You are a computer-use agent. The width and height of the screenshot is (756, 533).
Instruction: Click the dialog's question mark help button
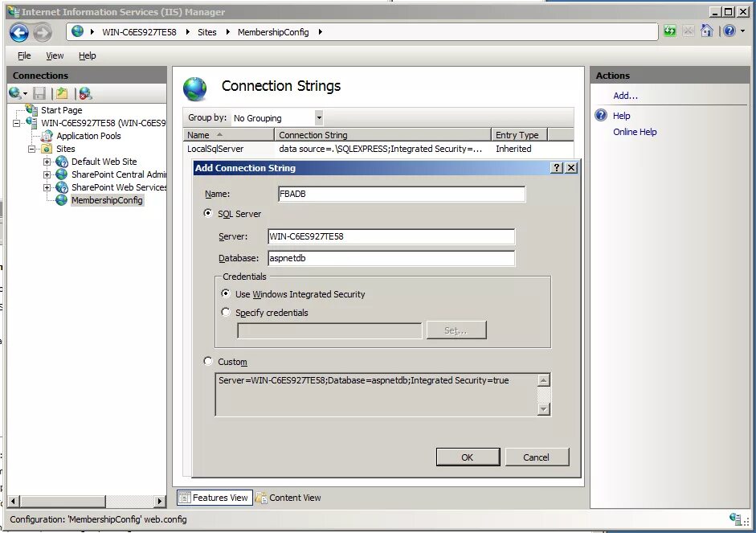click(x=557, y=167)
